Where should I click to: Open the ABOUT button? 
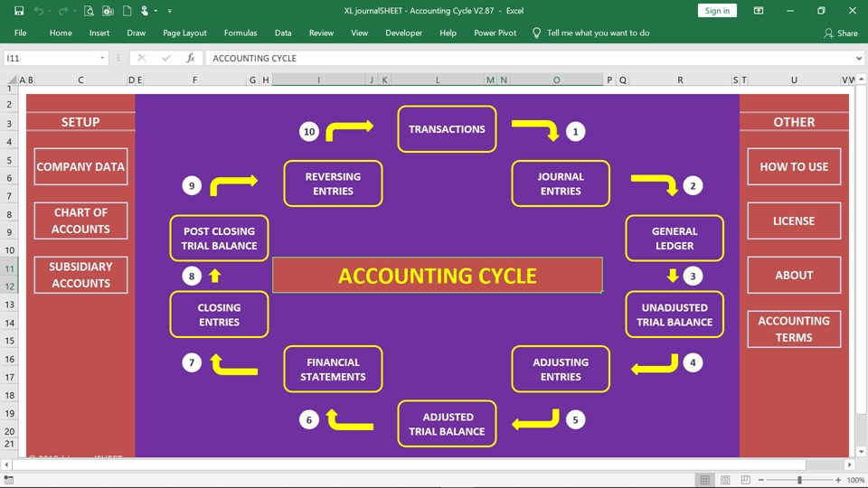(794, 275)
